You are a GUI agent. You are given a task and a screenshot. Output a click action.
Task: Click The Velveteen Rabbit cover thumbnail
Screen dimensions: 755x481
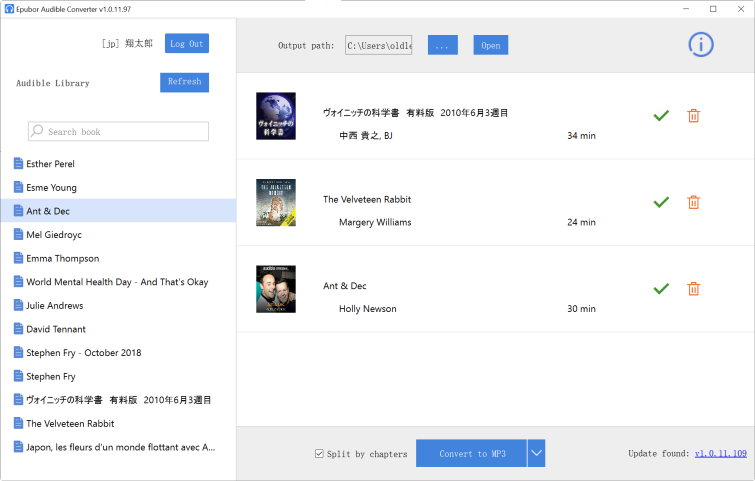click(276, 203)
